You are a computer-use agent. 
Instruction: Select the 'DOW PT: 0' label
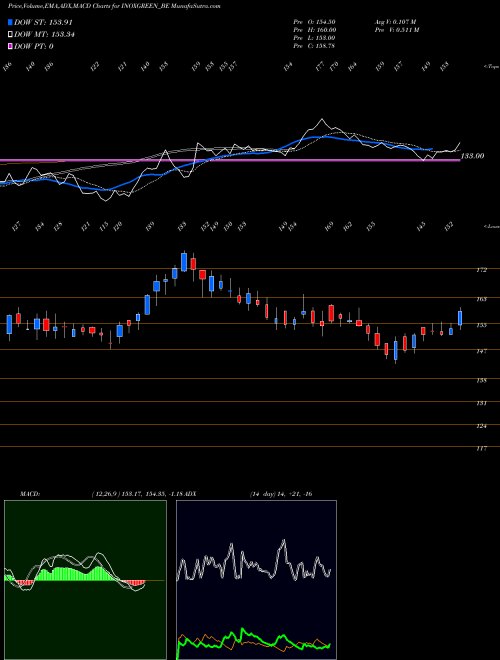[x=34, y=46]
